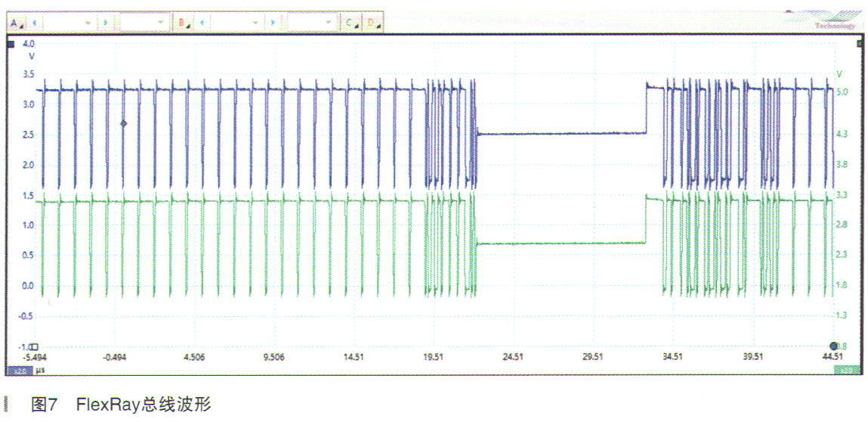Open Channel C options button
This screenshot has height=422, width=868.
(x=351, y=23)
